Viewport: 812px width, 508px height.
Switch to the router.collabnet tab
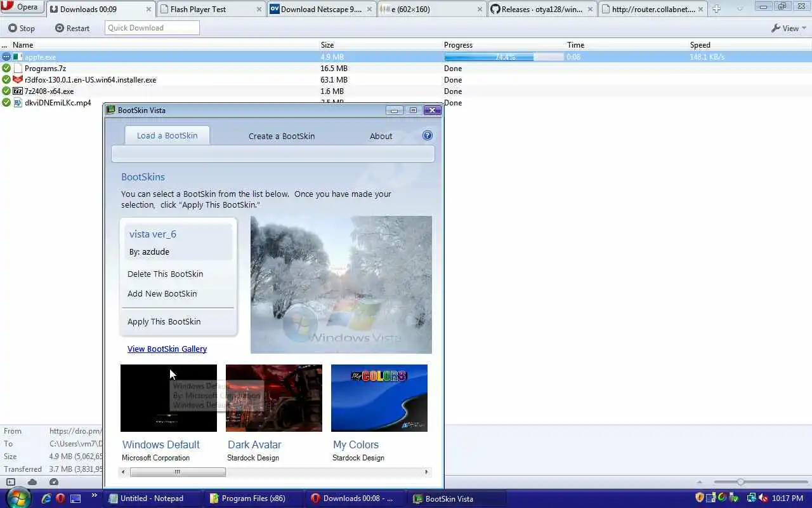point(653,9)
